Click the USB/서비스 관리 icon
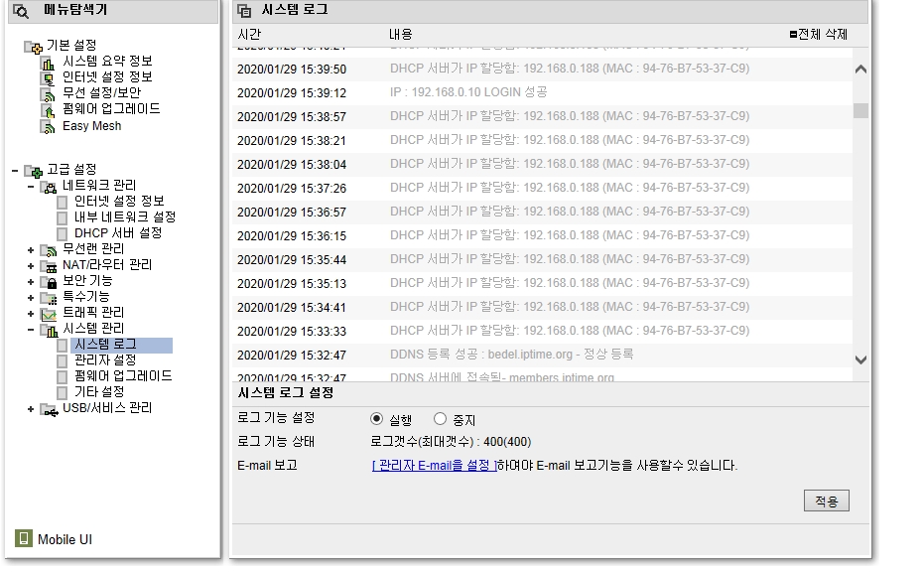924x574 pixels. (x=49, y=410)
